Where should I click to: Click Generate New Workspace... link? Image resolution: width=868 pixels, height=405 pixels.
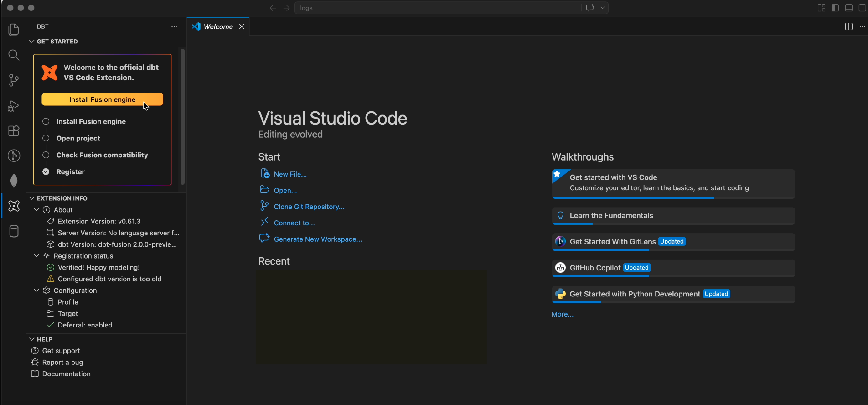pyautogui.click(x=318, y=239)
